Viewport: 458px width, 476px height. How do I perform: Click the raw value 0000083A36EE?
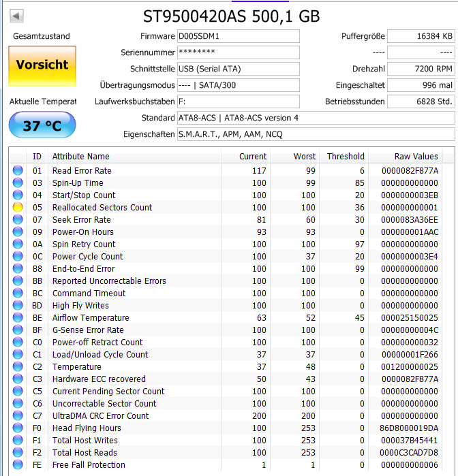coord(410,219)
